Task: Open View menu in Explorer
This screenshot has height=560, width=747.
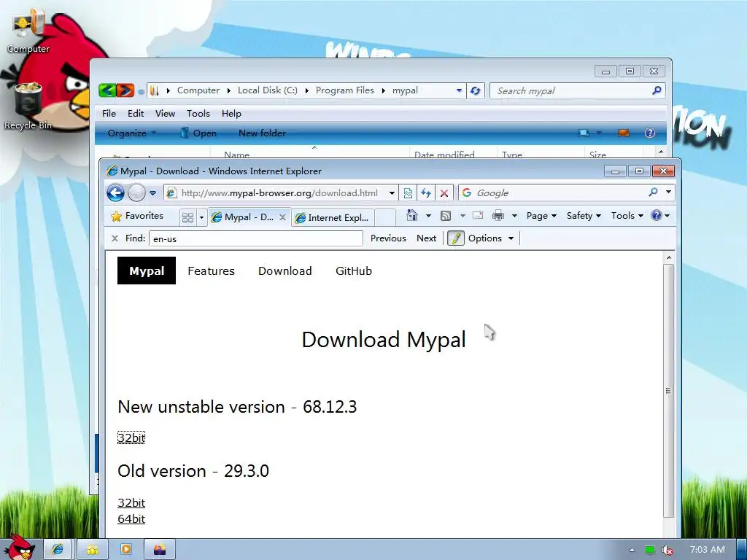Action: (165, 113)
